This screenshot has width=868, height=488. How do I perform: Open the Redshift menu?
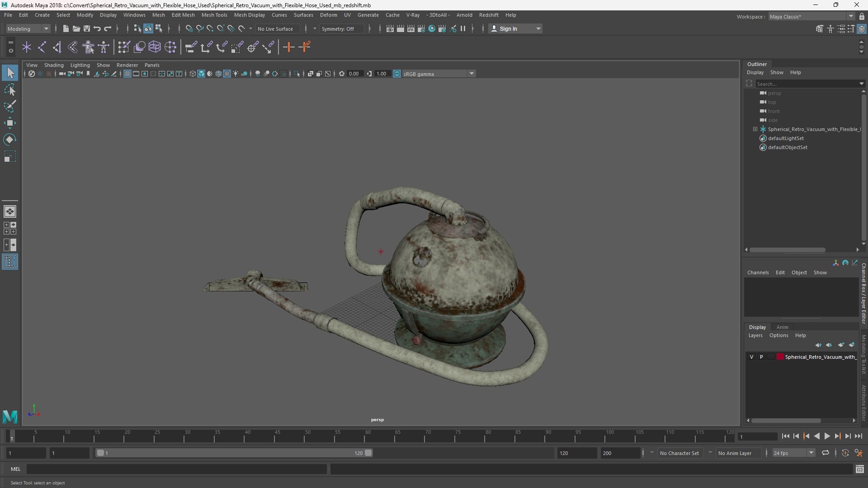(x=489, y=15)
